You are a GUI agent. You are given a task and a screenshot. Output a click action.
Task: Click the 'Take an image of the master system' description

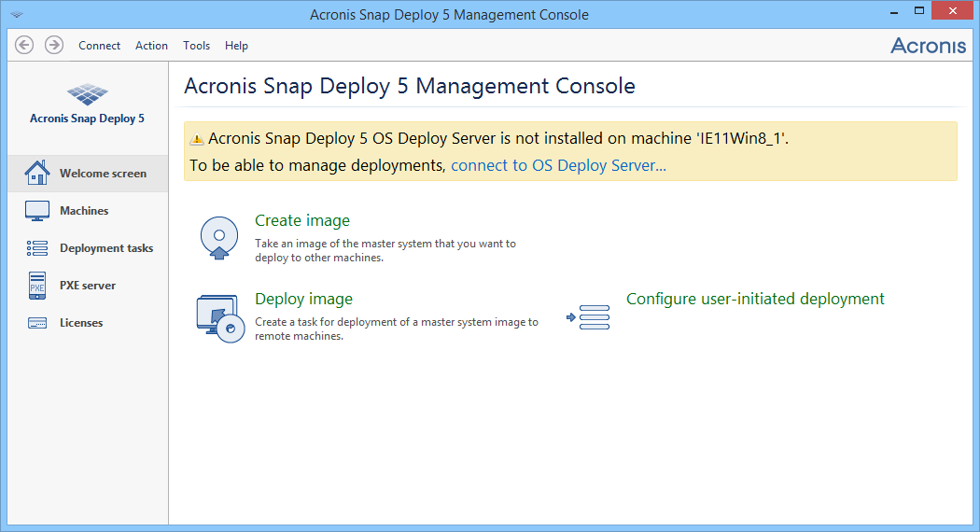click(385, 251)
